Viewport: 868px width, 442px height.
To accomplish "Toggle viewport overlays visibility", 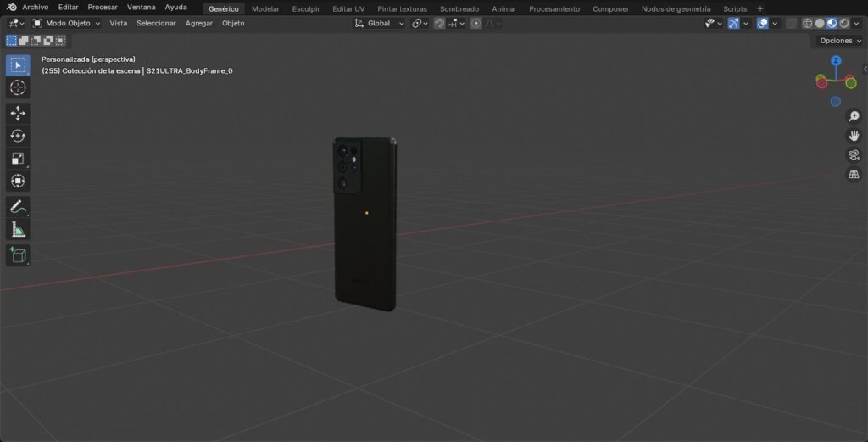I will coord(762,23).
